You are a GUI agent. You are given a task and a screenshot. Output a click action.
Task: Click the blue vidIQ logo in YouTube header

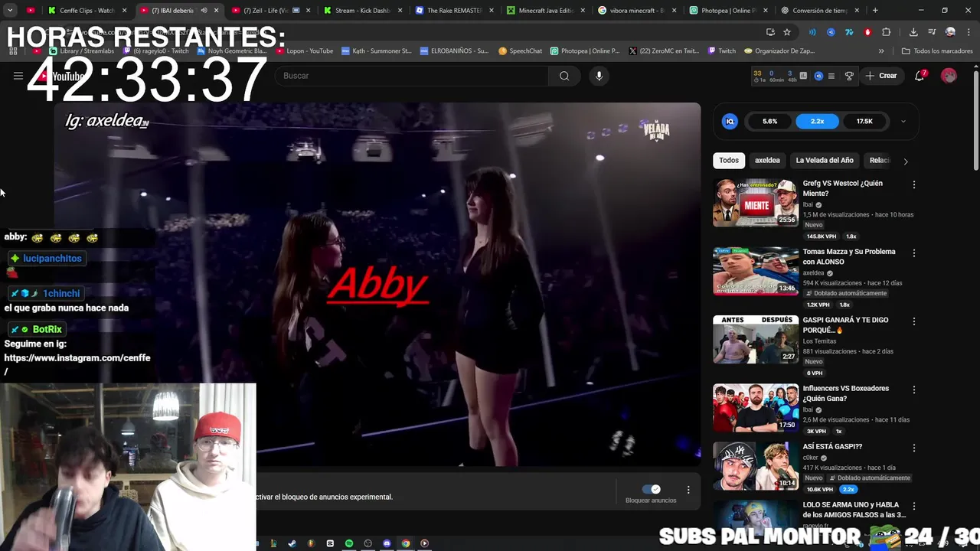coord(818,76)
